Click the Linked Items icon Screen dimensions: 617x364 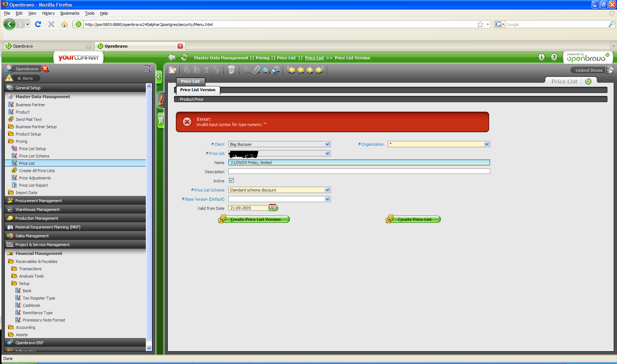click(x=609, y=70)
